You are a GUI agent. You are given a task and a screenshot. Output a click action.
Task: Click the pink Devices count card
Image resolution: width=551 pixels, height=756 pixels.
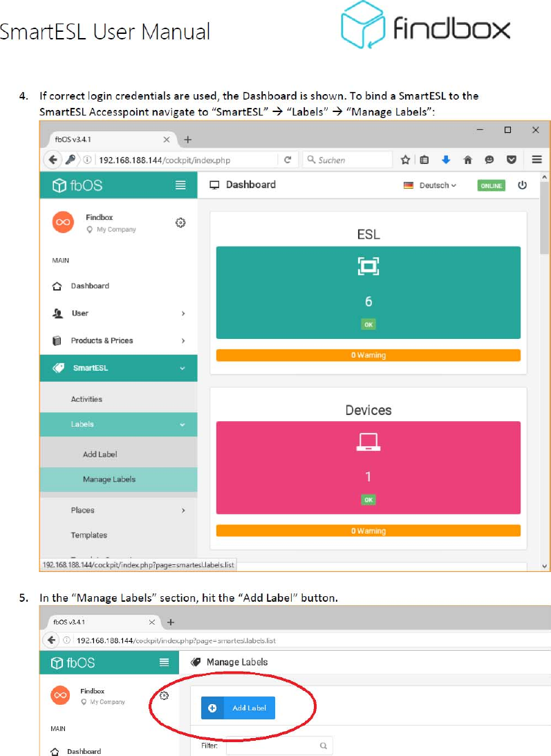368,468
